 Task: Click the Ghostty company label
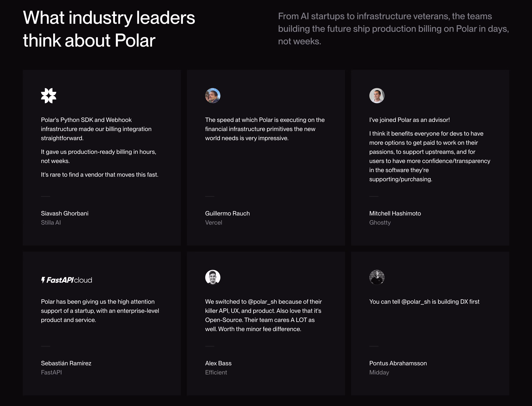coord(380,222)
